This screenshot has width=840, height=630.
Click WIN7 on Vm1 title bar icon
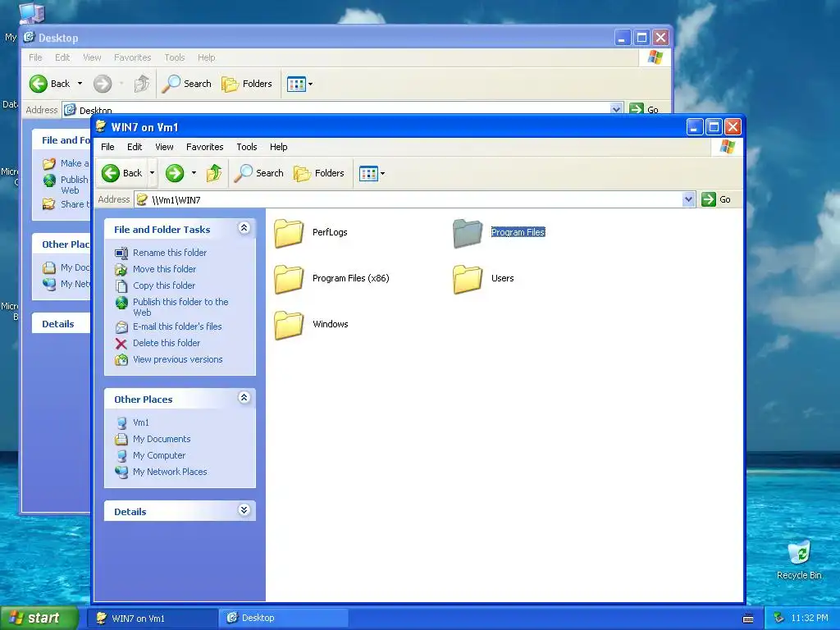[101, 126]
